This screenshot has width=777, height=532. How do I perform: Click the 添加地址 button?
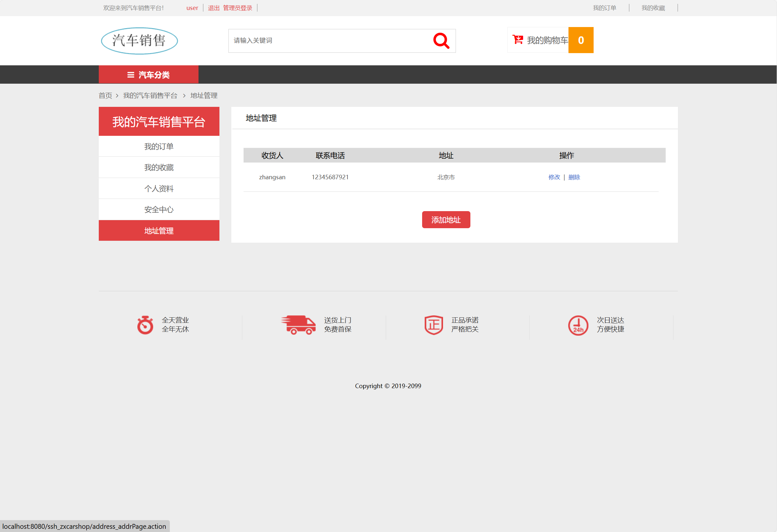click(446, 220)
